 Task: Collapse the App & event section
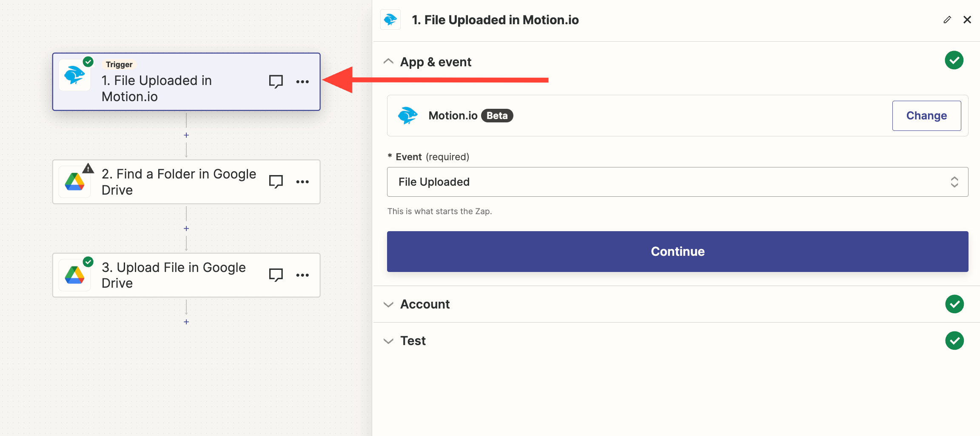pos(388,62)
